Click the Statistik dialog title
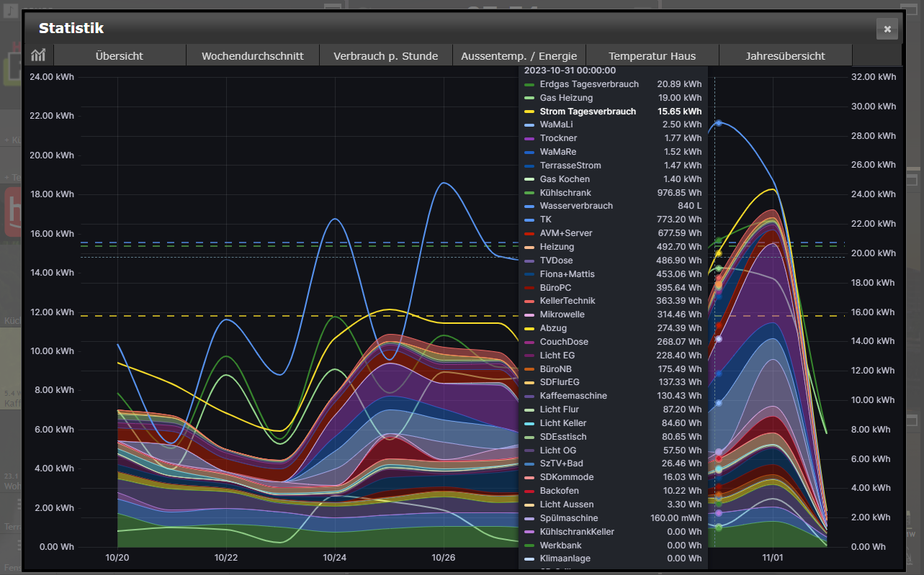The image size is (924, 575). (x=71, y=28)
